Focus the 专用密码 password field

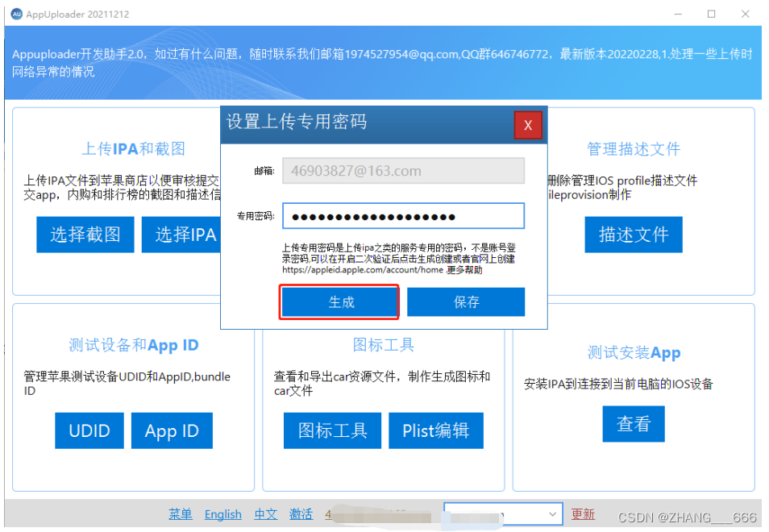403,216
